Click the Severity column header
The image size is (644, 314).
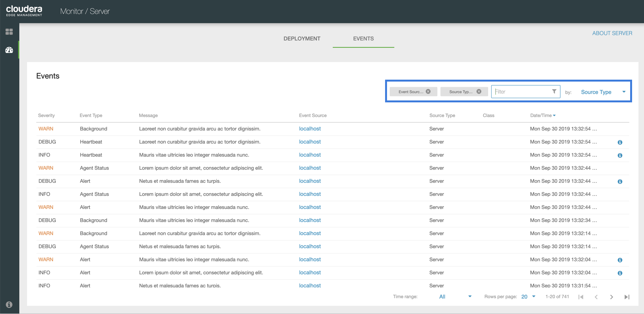tap(47, 115)
